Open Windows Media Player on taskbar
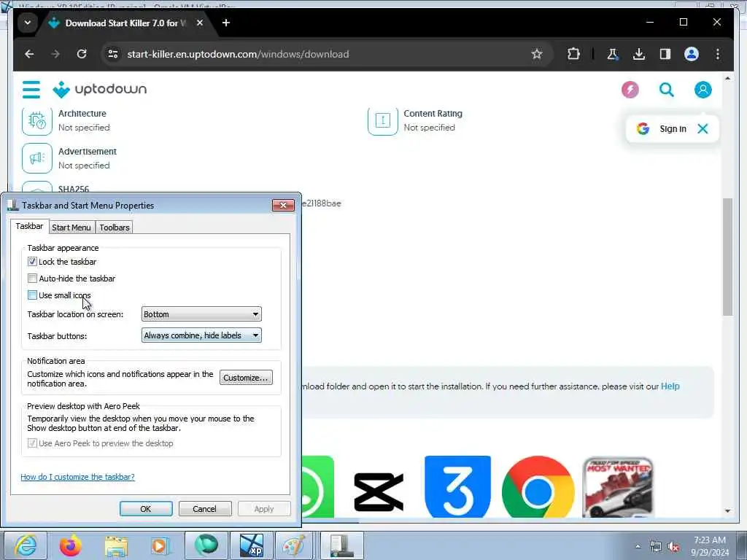Viewport: 747px width, 560px height. click(x=160, y=545)
